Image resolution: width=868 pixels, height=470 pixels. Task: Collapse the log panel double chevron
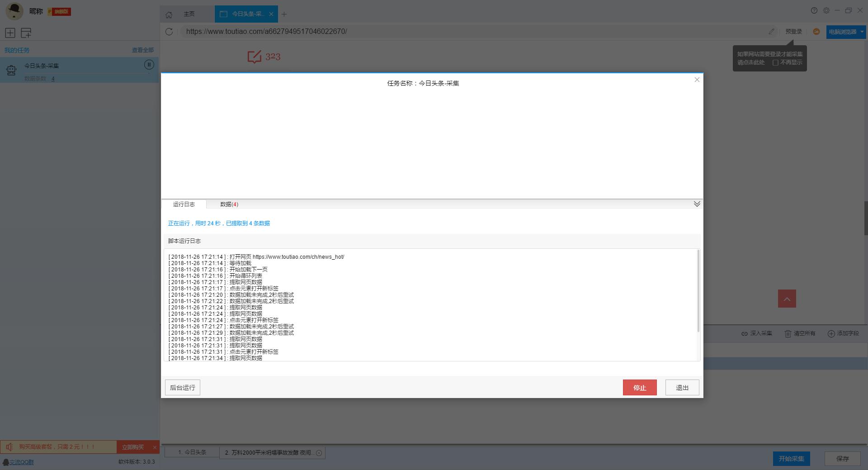697,204
